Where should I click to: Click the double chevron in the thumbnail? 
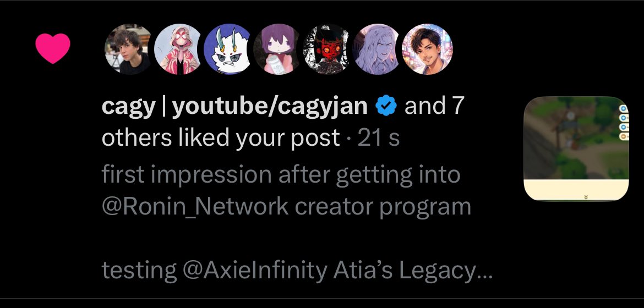[586, 197]
